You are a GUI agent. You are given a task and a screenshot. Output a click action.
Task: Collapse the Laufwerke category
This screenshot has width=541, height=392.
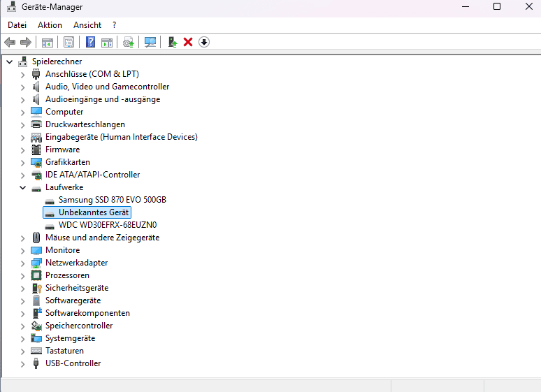[x=23, y=188]
